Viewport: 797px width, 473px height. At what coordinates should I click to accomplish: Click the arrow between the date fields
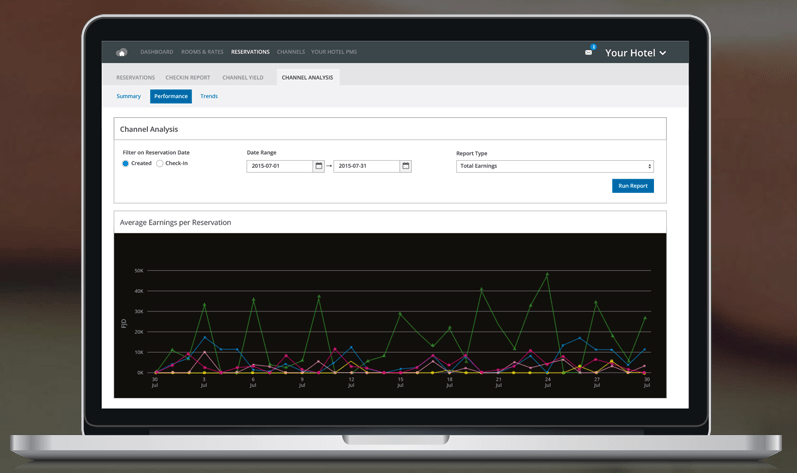tap(329, 166)
